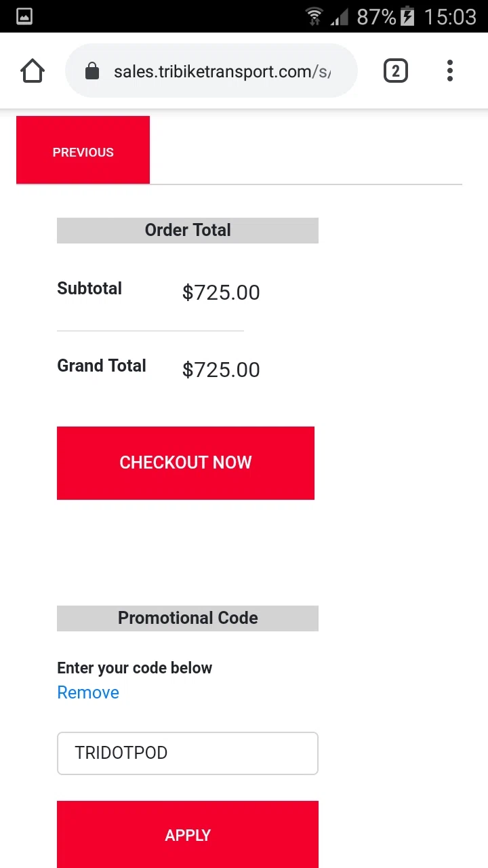
Task: Tap the site security lock icon
Action: pyautogui.click(x=92, y=71)
